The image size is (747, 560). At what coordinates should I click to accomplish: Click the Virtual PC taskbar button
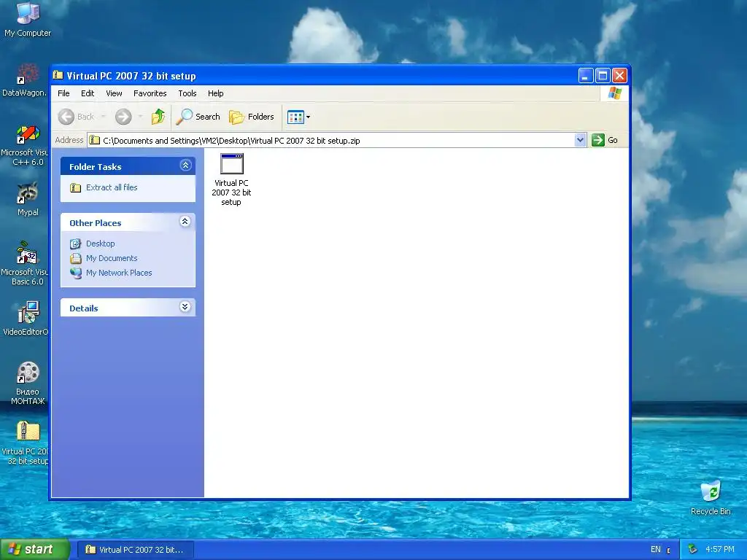[x=135, y=550]
